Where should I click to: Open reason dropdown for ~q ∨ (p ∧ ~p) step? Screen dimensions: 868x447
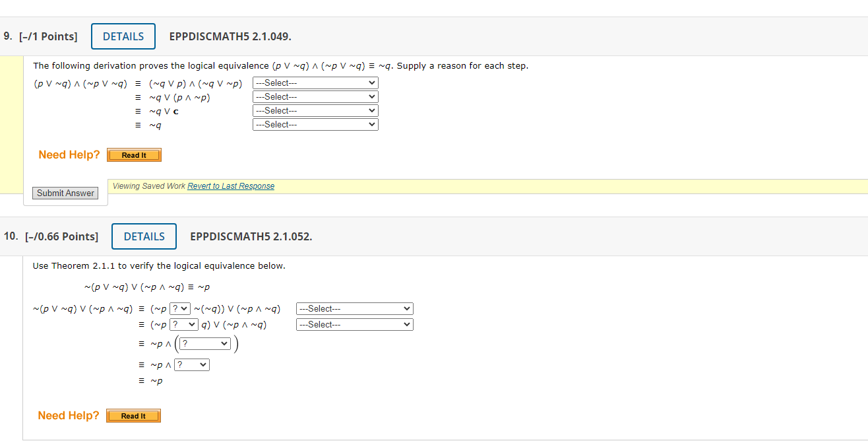pyautogui.click(x=315, y=97)
